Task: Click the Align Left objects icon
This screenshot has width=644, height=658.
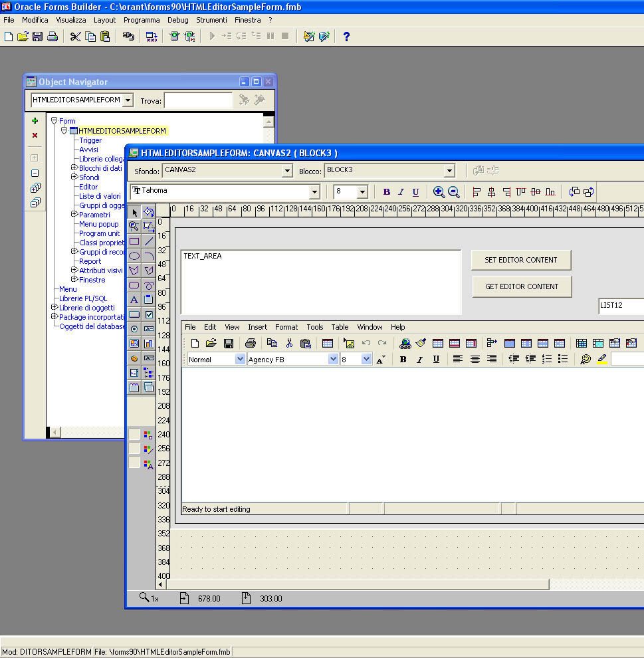Action: (477, 192)
